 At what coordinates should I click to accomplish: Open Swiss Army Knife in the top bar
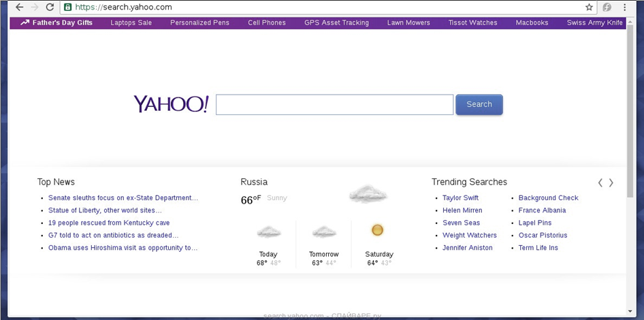tap(595, 22)
